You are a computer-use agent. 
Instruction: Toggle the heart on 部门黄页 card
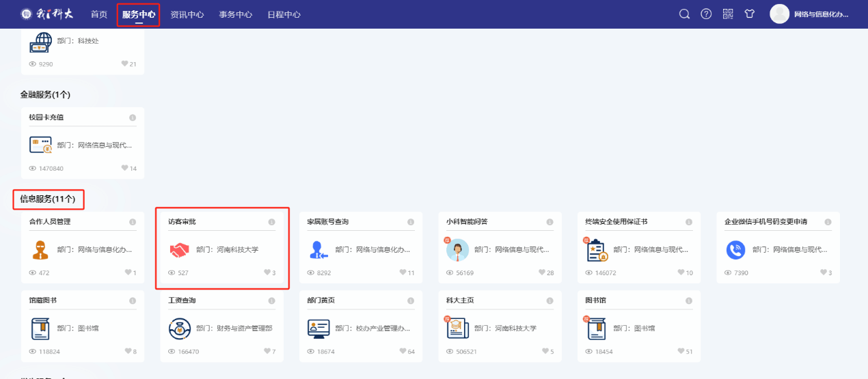click(x=402, y=352)
